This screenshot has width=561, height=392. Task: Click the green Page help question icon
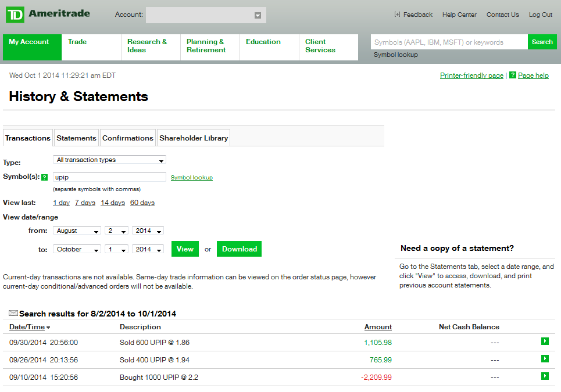513,75
